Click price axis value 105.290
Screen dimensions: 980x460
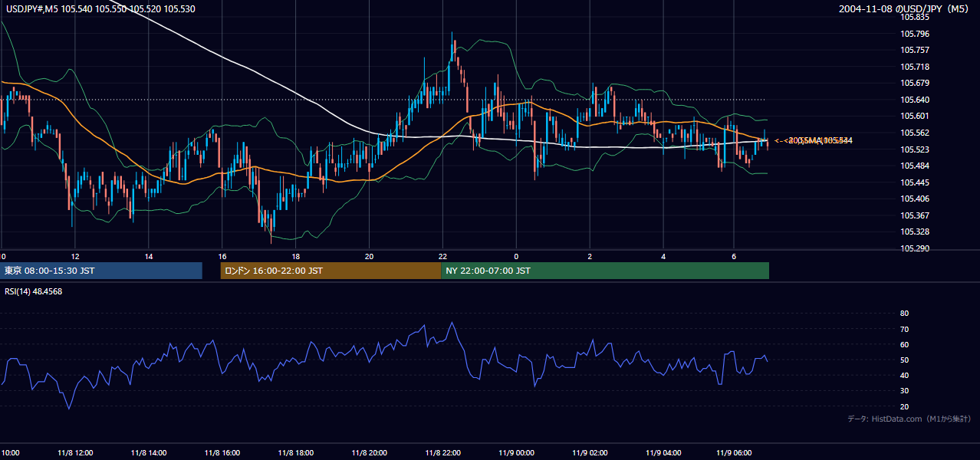coord(915,248)
